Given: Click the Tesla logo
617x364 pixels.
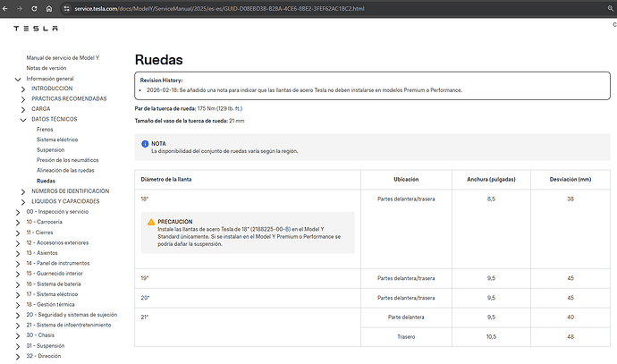Looking at the screenshot, I should (x=36, y=29).
